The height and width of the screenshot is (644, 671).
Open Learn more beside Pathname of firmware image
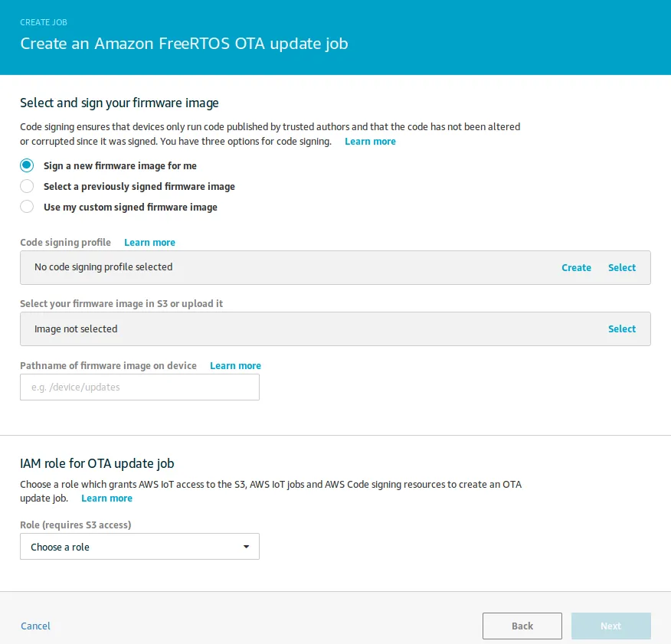(235, 366)
